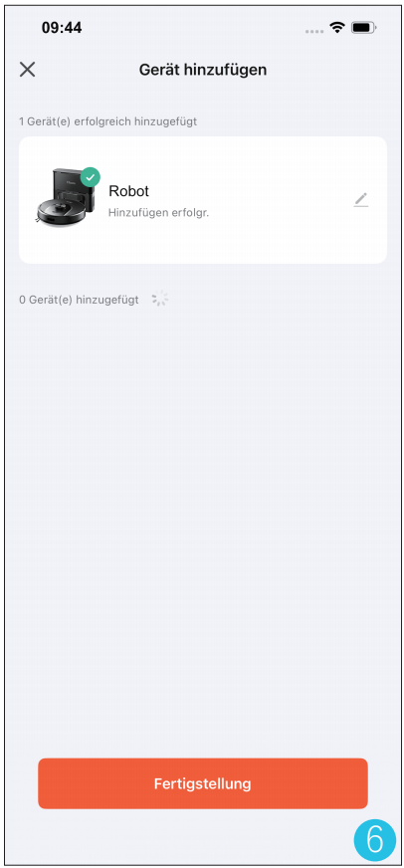The width and height of the screenshot is (404, 868).
Task: Tap the green checkmark success badge
Action: 91,178
